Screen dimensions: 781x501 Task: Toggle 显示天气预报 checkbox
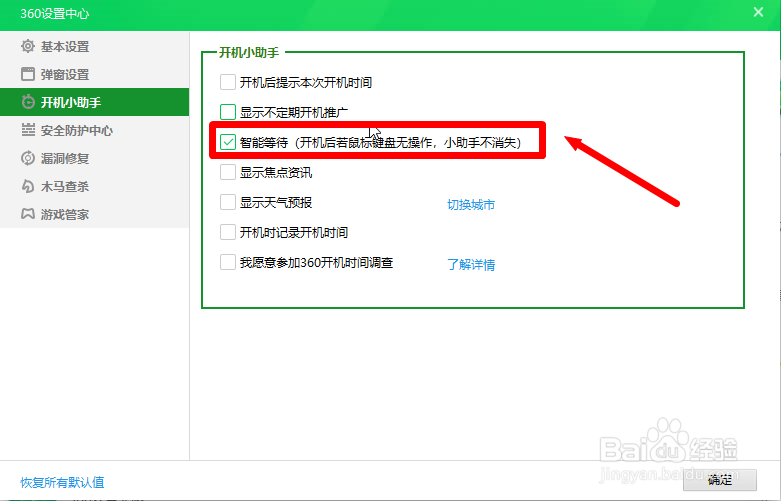[x=228, y=202]
